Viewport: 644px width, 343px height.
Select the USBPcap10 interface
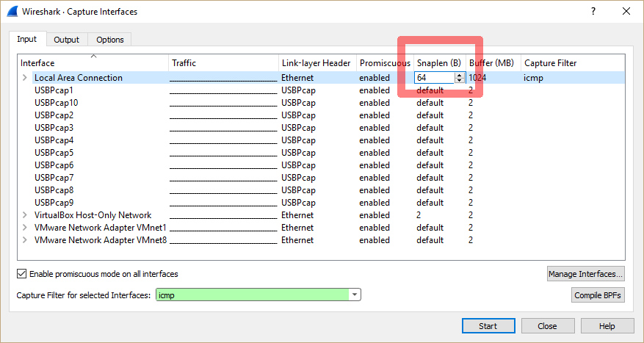click(x=57, y=103)
